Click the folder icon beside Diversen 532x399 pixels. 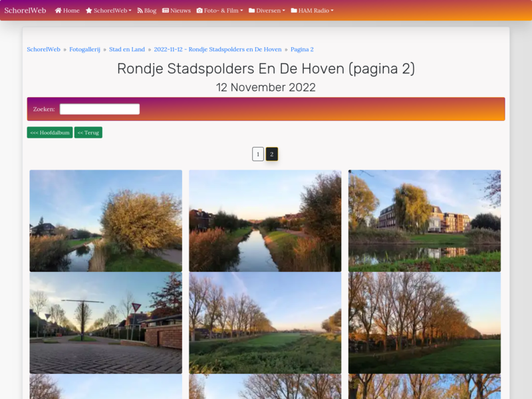[252, 11]
